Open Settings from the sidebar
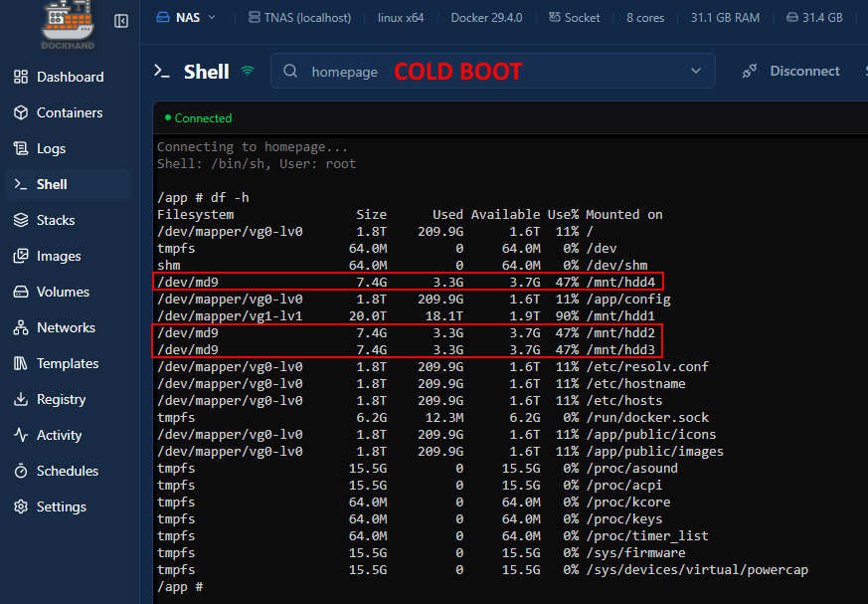Viewport: 868px width, 604px height. pyautogui.click(x=68, y=506)
